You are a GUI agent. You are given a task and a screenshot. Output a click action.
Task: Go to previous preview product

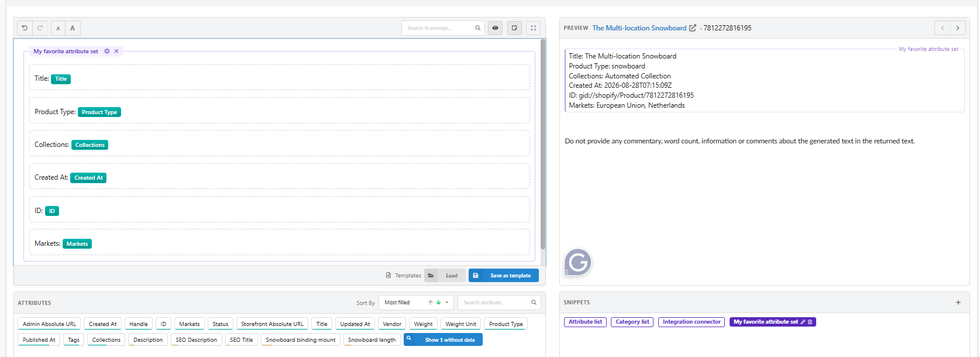point(943,28)
